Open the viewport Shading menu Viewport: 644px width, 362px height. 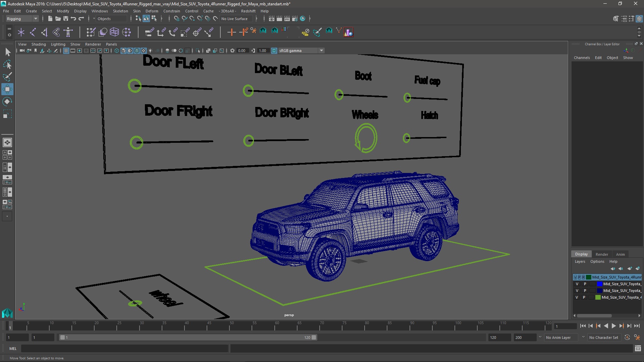[x=39, y=44]
